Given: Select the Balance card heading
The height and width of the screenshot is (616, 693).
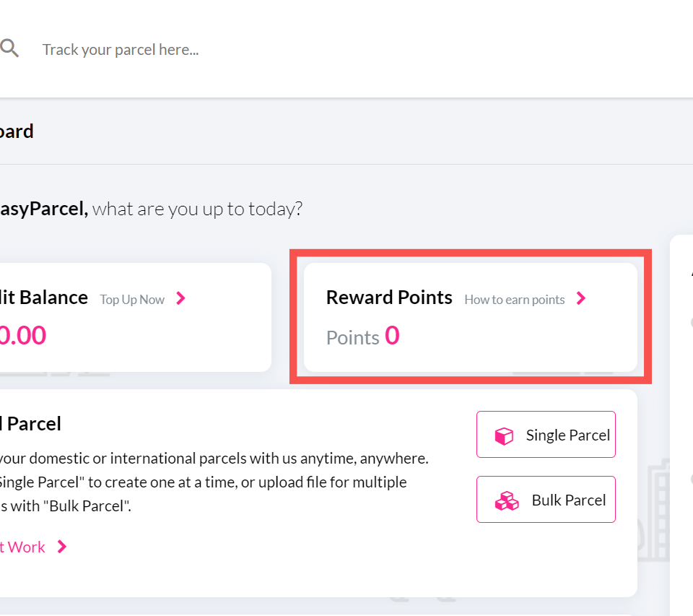Looking at the screenshot, I should [43, 298].
